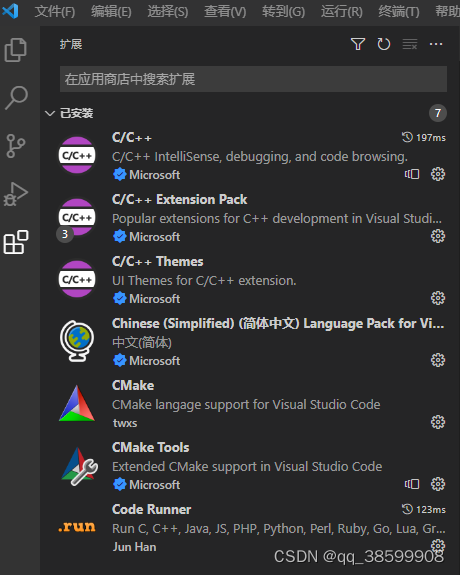Click the CMake triangle logo
The width and height of the screenshot is (460, 575).
[77, 403]
